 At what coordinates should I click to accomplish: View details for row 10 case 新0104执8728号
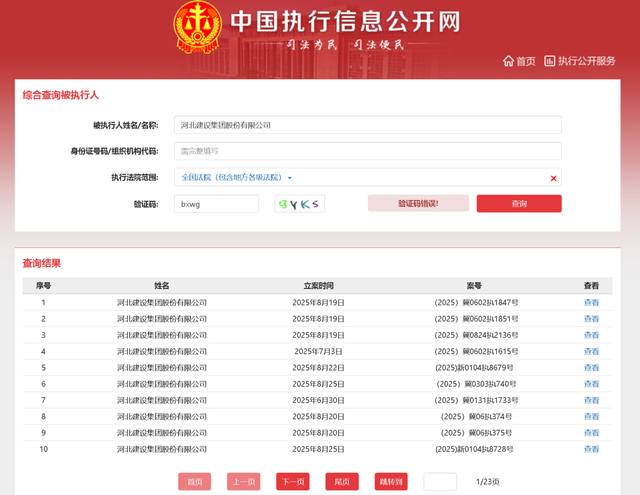pos(591,449)
